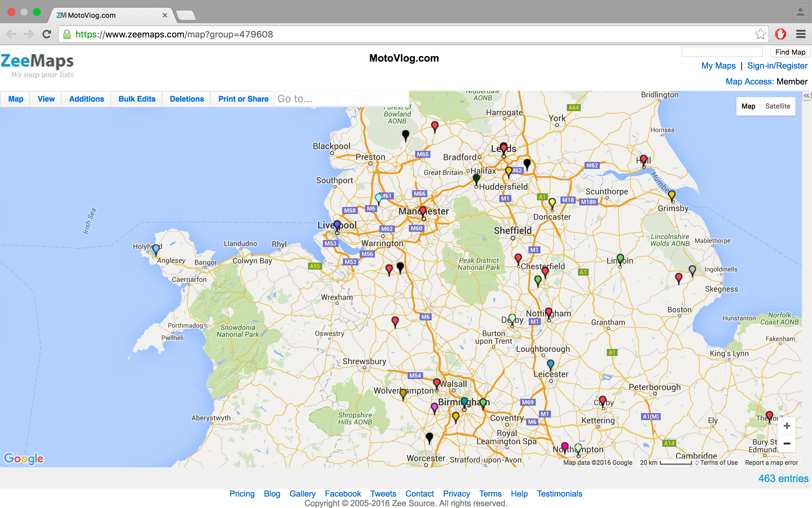Click the pink marker on Northampton

coord(565,447)
